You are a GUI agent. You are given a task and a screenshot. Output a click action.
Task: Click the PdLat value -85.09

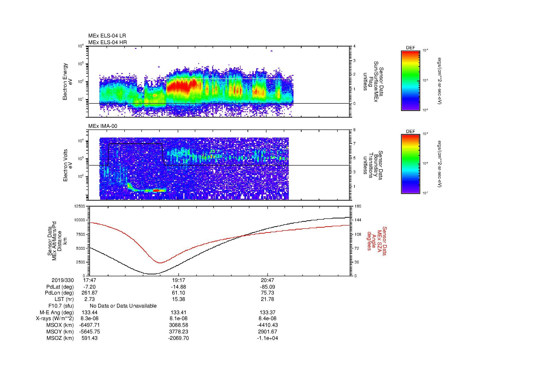tap(267, 287)
